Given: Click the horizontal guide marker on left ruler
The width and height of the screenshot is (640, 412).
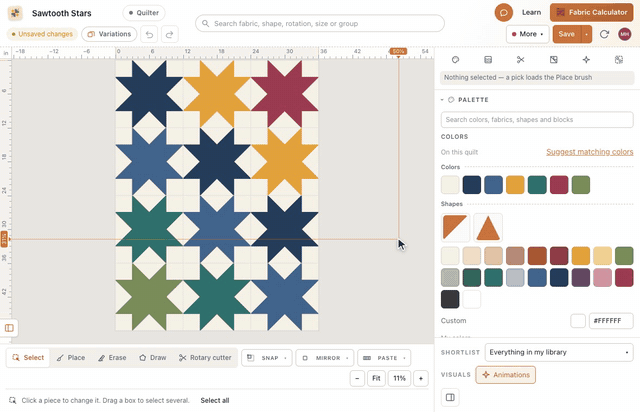Looking at the screenshot, I should point(4,239).
